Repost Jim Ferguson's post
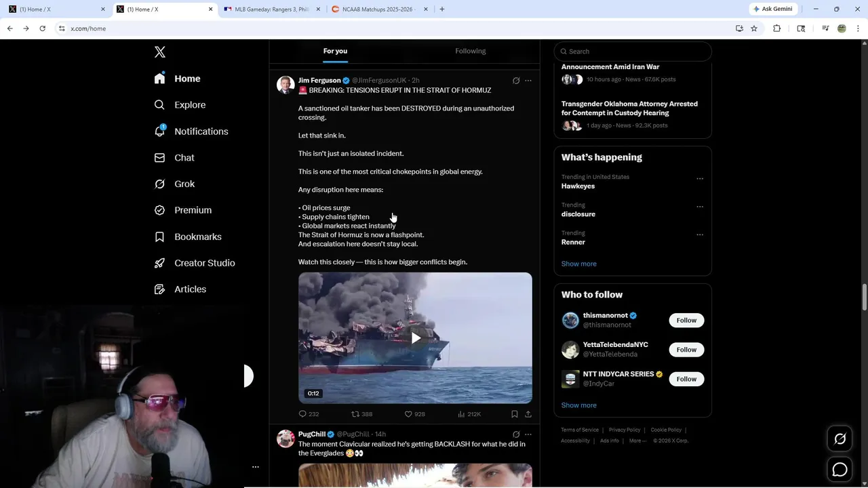The height and width of the screenshot is (488, 868). click(361, 414)
